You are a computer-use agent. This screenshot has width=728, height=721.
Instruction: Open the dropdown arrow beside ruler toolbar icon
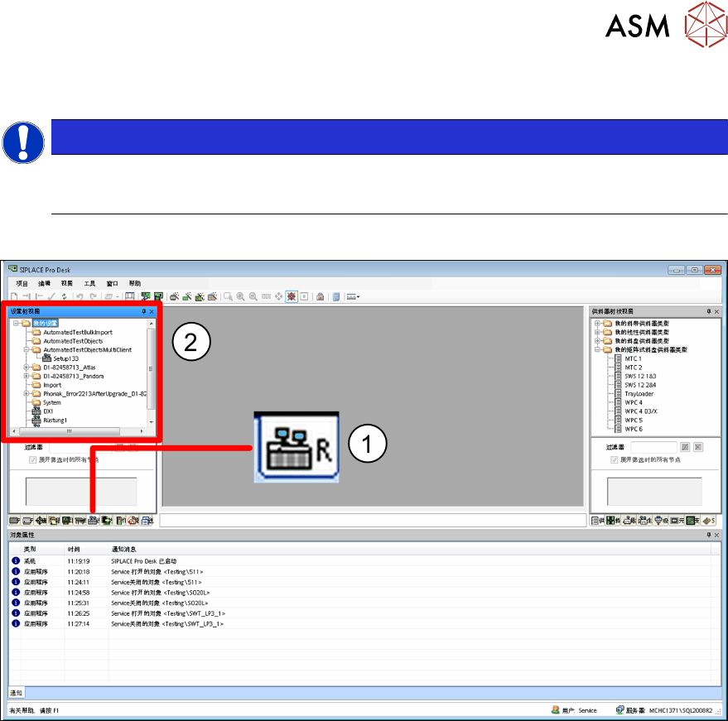tap(359, 297)
